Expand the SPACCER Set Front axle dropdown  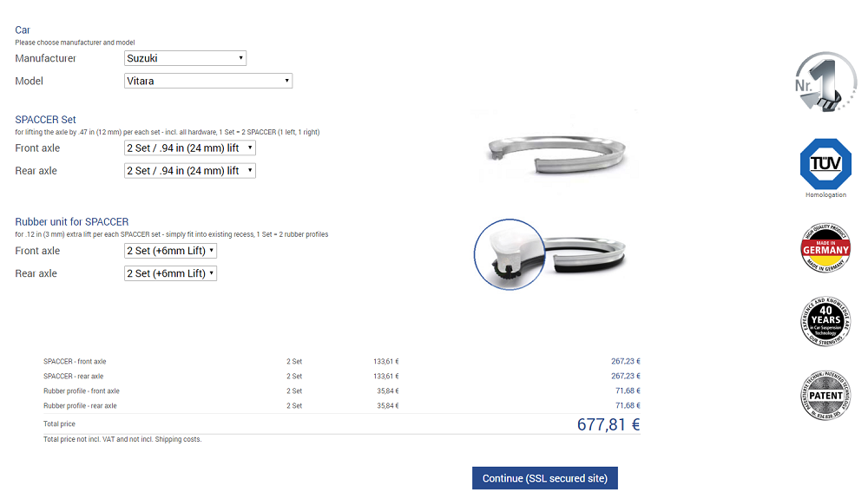click(x=190, y=148)
